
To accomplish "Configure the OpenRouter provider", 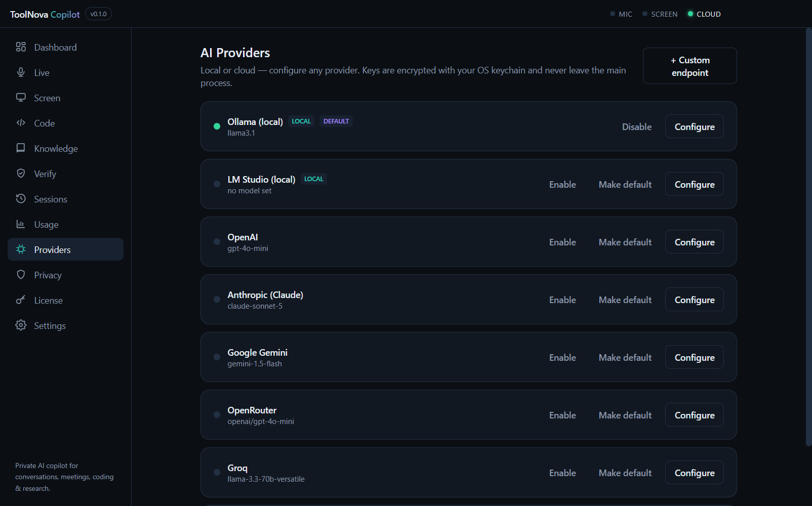I will click(694, 415).
